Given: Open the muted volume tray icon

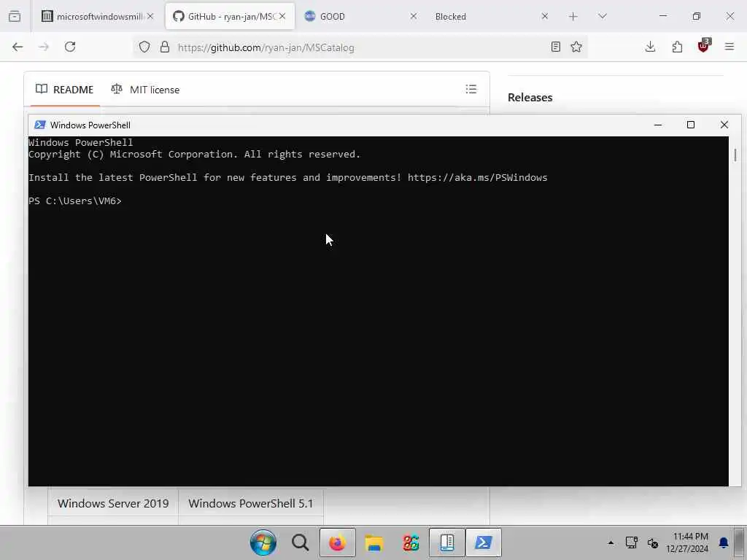Looking at the screenshot, I should pos(653,542).
